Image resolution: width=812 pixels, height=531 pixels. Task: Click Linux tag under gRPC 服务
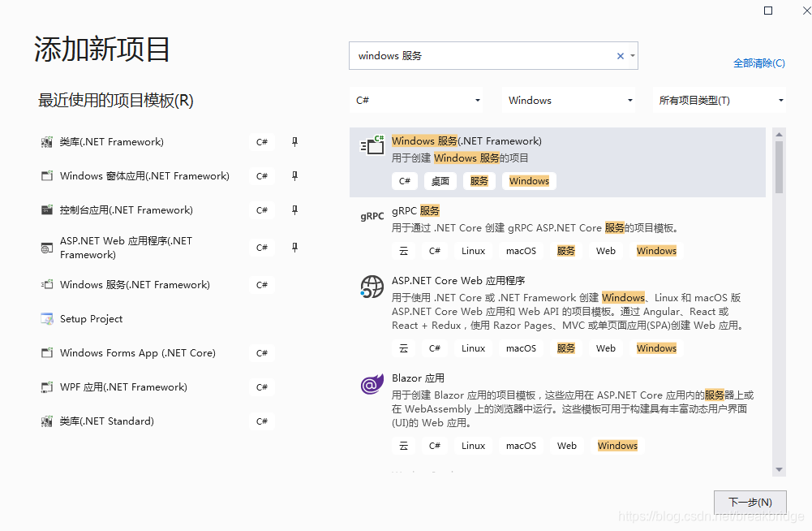point(473,251)
